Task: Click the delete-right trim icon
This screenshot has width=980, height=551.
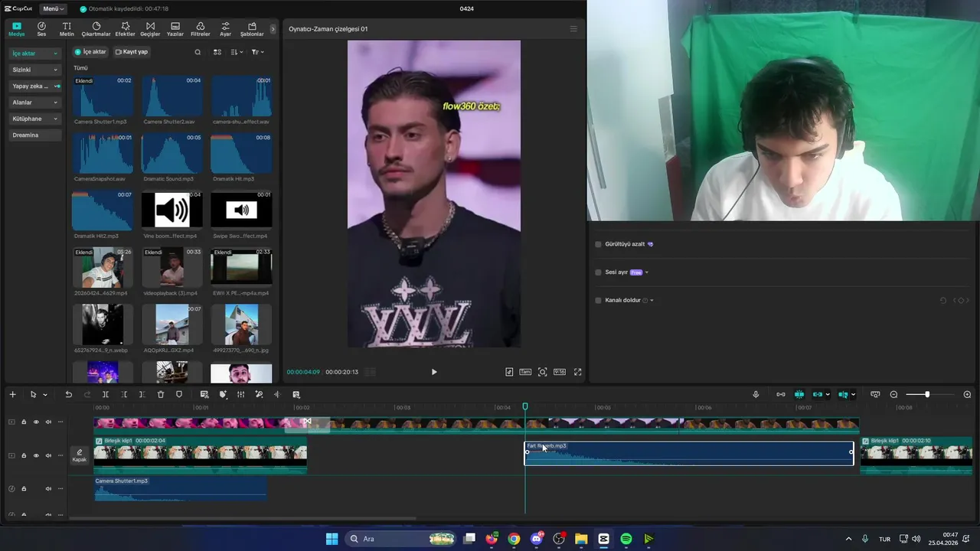Action: (142, 395)
